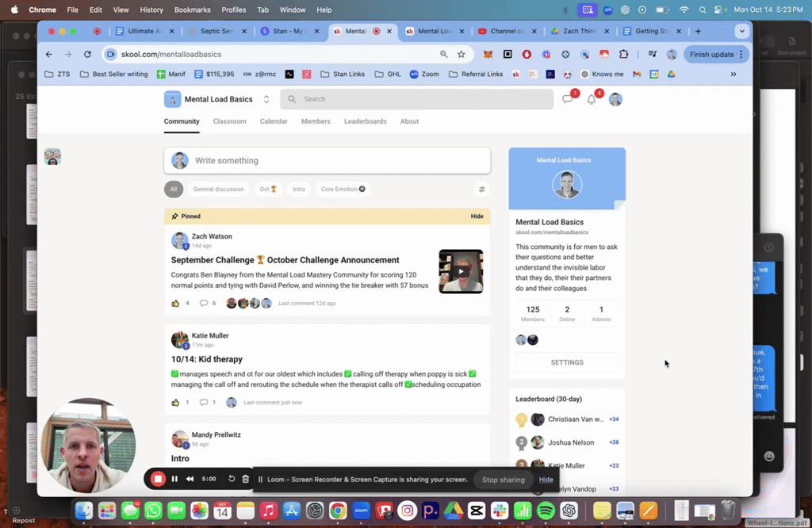Viewport: 812px width, 528px height.
Task: Delete the Loom recording with trash icon
Action: 246,479
